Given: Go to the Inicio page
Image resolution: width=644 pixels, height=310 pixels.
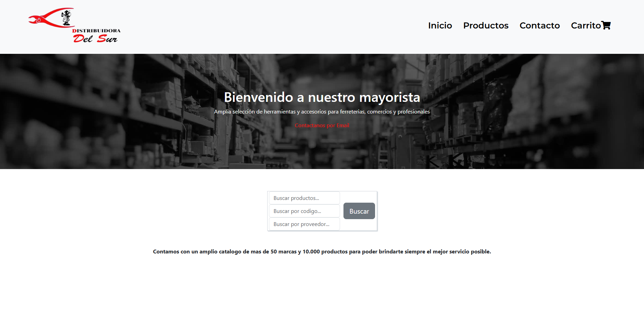Looking at the screenshot, I should pos(440,25).
